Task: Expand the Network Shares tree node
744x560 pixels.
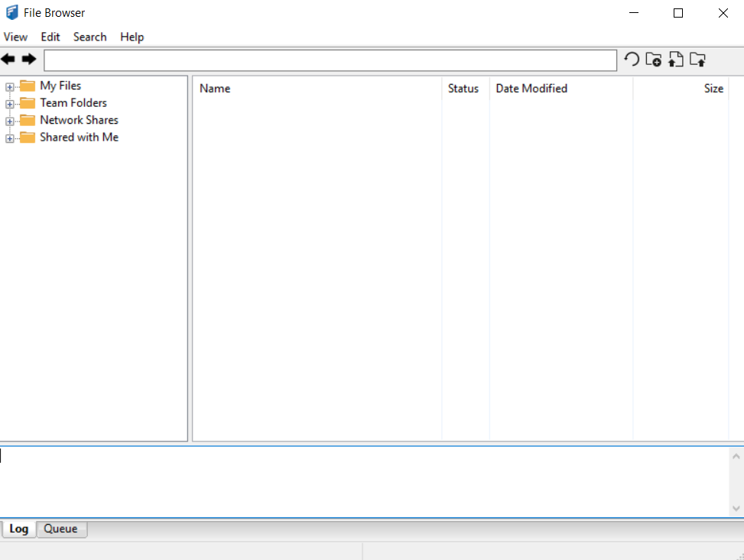Action: click(x=9, y=121)
